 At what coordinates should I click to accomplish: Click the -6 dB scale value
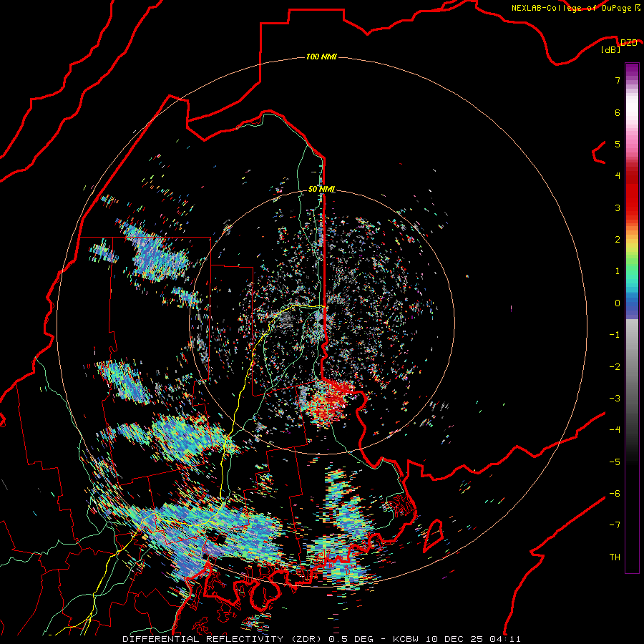[x=615, y=494]
